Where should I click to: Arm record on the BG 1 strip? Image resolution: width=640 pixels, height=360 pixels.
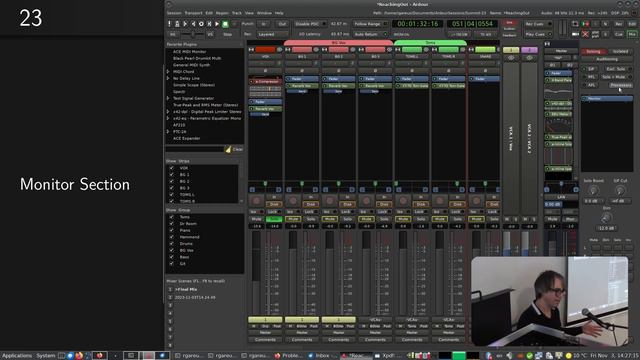pyautogui.click(x=293, y=200)
